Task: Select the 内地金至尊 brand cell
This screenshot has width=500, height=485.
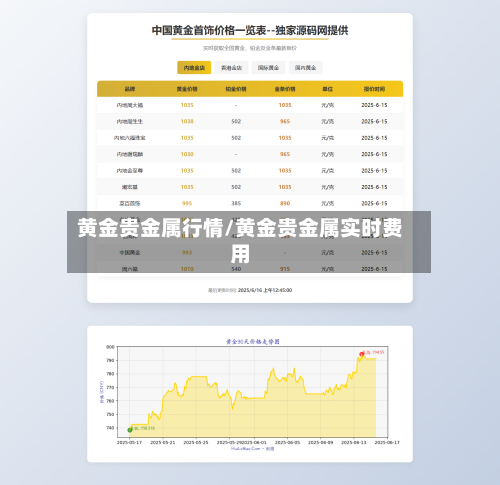Action: click(x=130, y=170)
